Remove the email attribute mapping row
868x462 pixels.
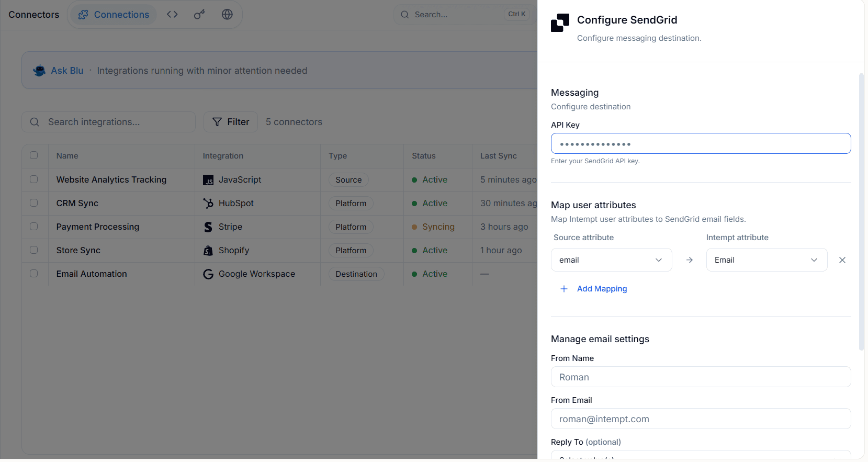[x=842, y=260]
